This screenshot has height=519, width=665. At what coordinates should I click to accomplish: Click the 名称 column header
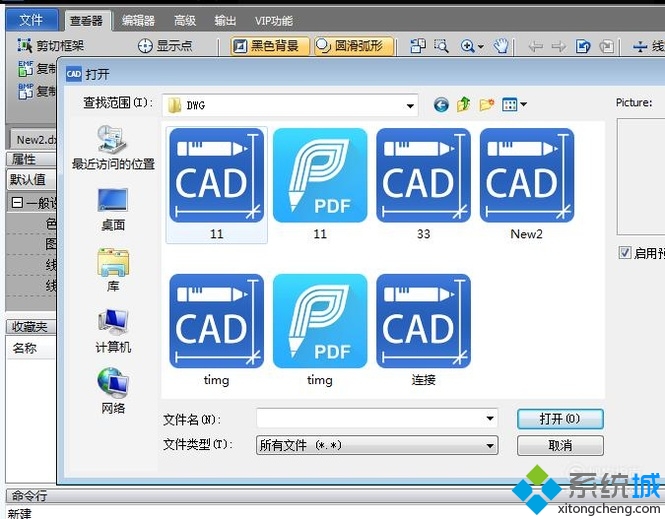click(x=31, y=348)
